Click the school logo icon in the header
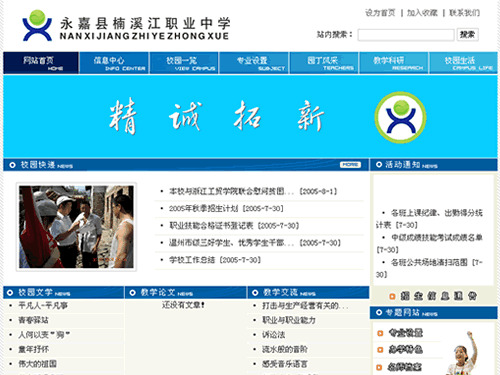The height and width of the screenshot is (375, 500). point(37,26)
